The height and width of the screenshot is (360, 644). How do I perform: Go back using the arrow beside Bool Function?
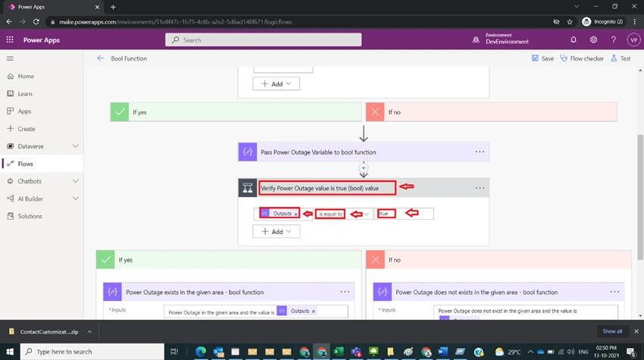tap(101, 58)
